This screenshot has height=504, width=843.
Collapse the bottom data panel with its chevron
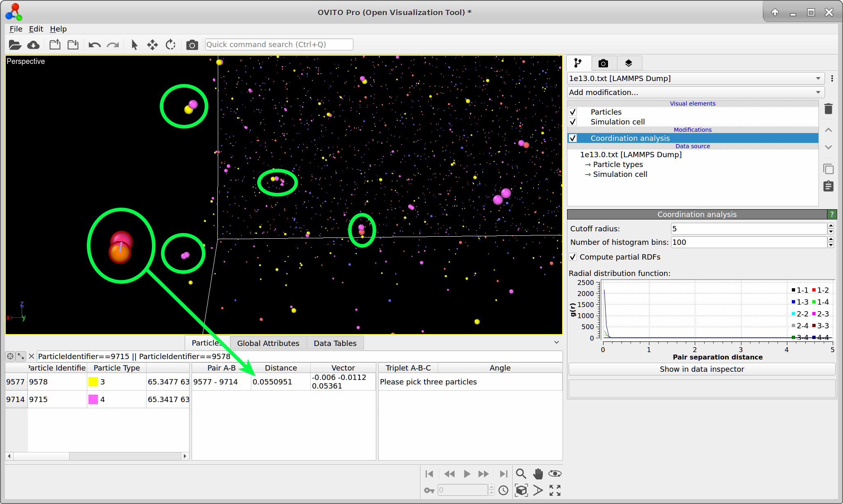coord(556,342)
